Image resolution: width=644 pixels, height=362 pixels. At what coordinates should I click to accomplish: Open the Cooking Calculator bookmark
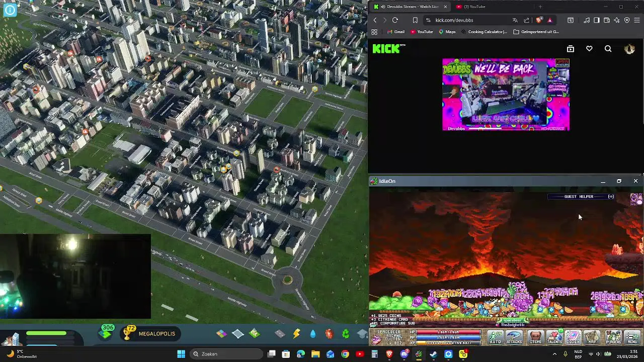click(484, 32)
